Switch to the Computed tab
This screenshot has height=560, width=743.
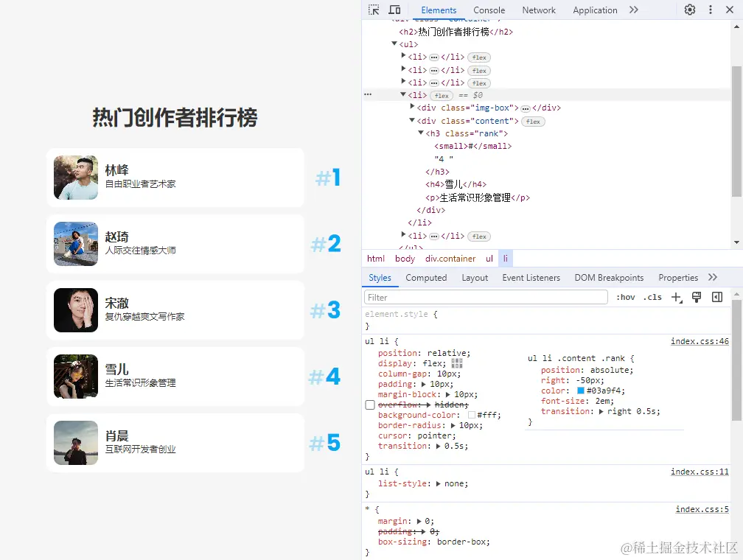click(x=426, y=278)
